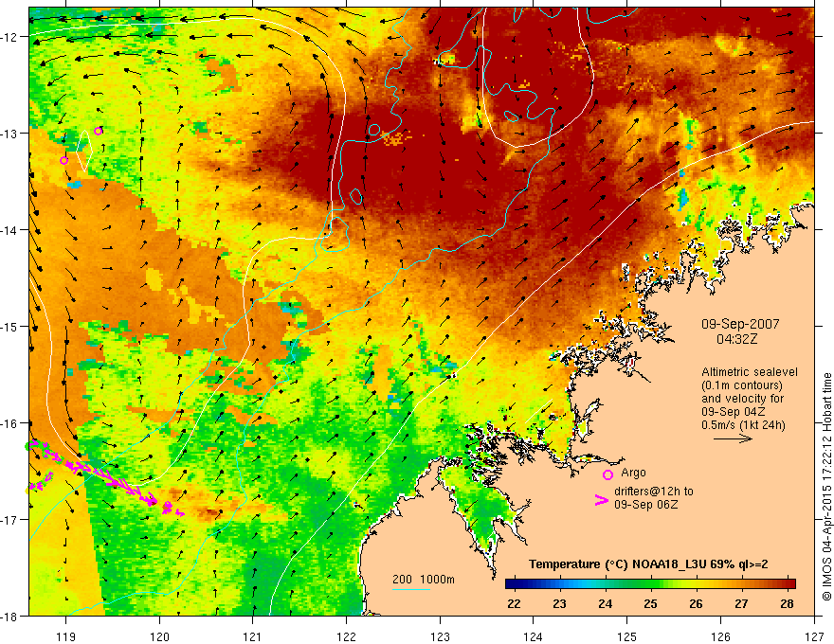
Task: Click the time text 04:32Z
Action: pyautogui.click(x=736, y=339)
